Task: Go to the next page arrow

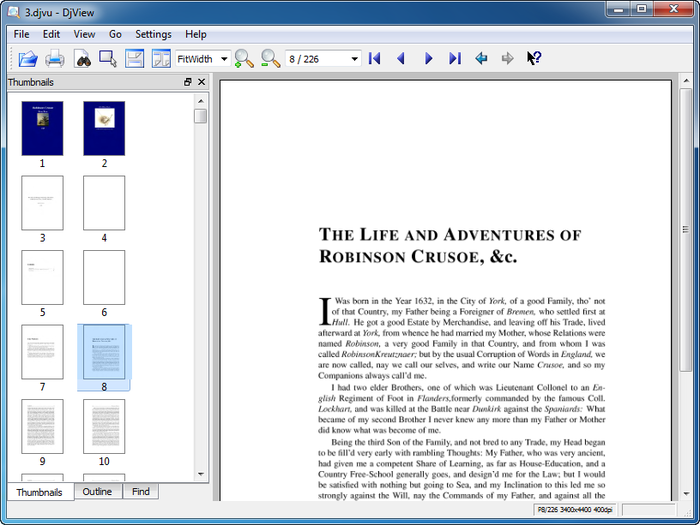Action: (428, 58)
